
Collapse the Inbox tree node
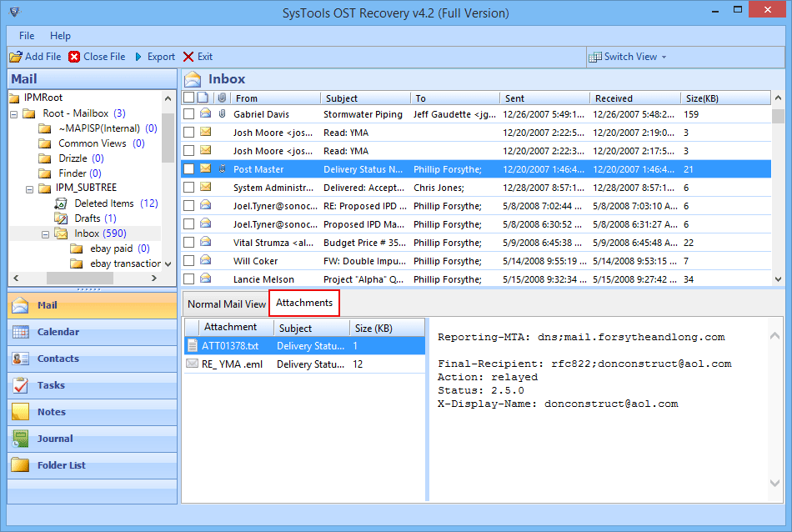pyautogui.click(x=46, y=234)
